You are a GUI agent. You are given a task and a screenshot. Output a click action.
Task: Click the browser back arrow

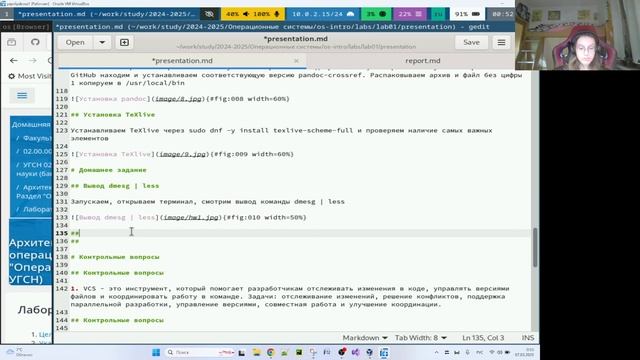(x=14, y=60)
